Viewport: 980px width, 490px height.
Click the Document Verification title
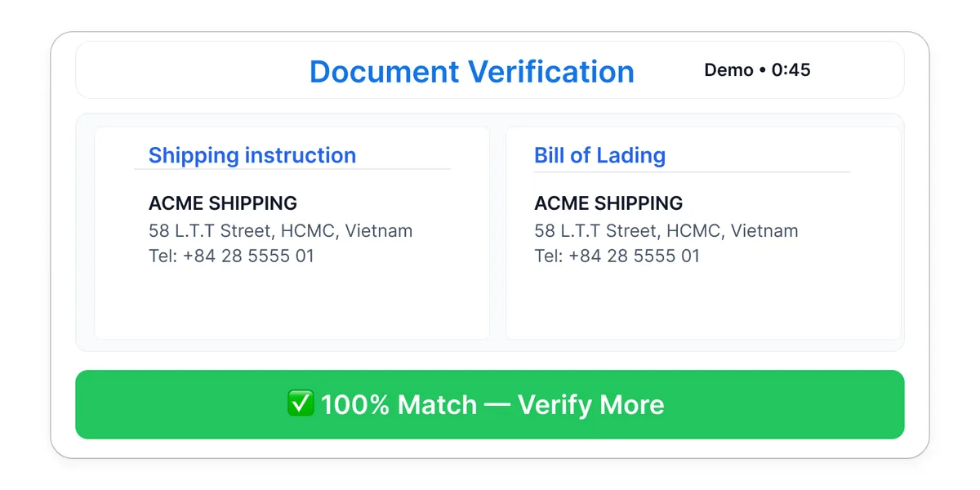471,72
